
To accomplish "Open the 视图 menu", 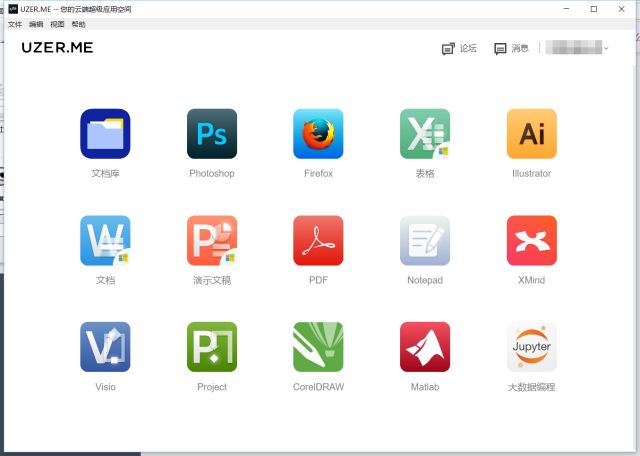I will coord(57,24).
